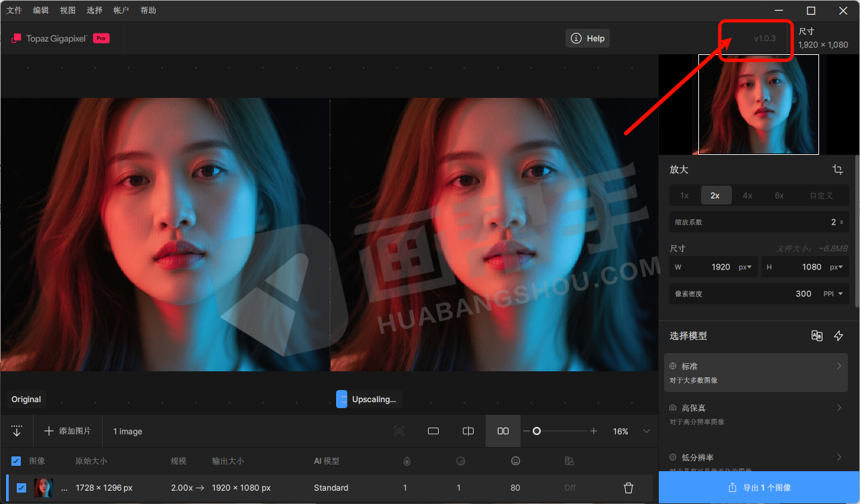Toggle the select-all images checkbox
860x504 pixels.
click(16, 461)
